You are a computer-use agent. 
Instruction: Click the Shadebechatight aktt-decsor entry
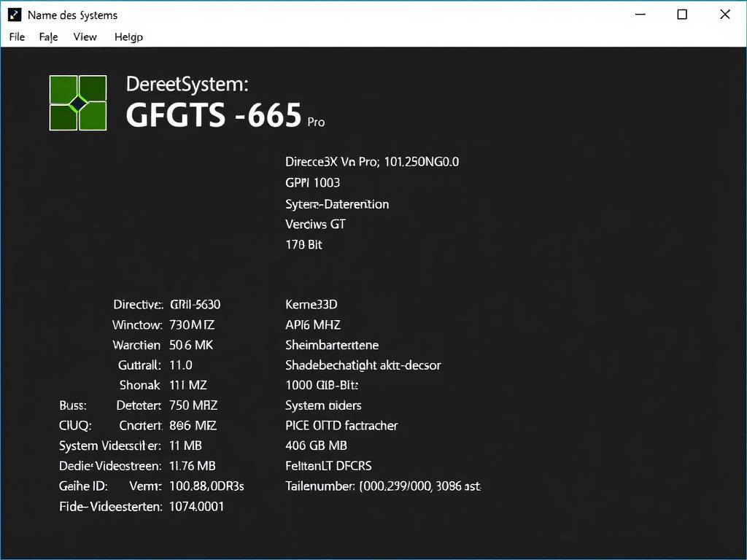click(x=363, y=365)
